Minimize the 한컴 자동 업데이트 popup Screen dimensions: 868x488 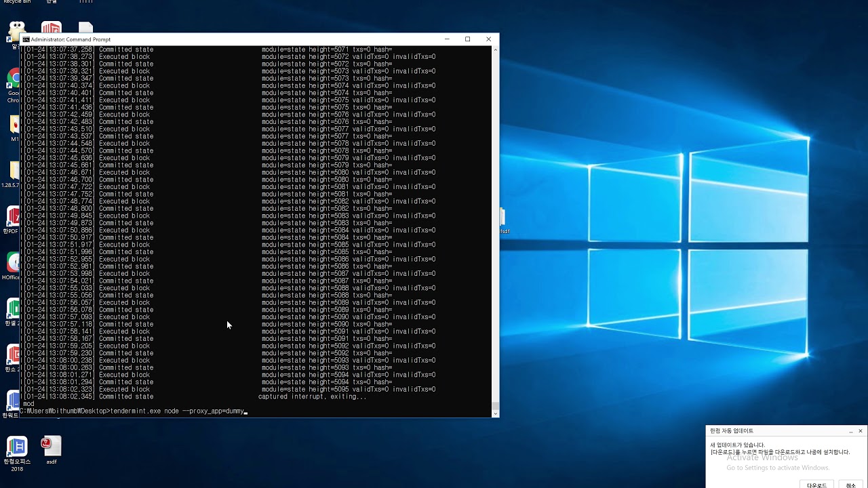[850, 431]
